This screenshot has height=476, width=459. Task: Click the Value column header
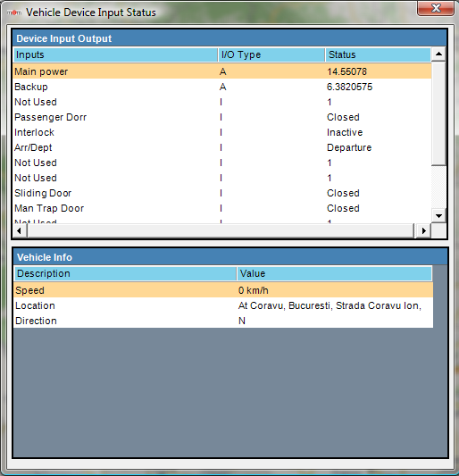334,273
